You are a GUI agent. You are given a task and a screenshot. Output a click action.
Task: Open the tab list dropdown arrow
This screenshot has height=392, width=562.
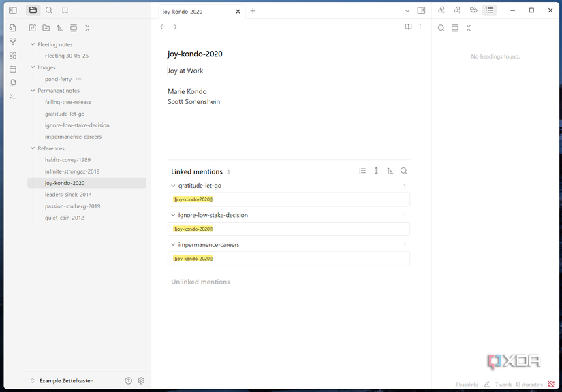click(x=407, y=10)
